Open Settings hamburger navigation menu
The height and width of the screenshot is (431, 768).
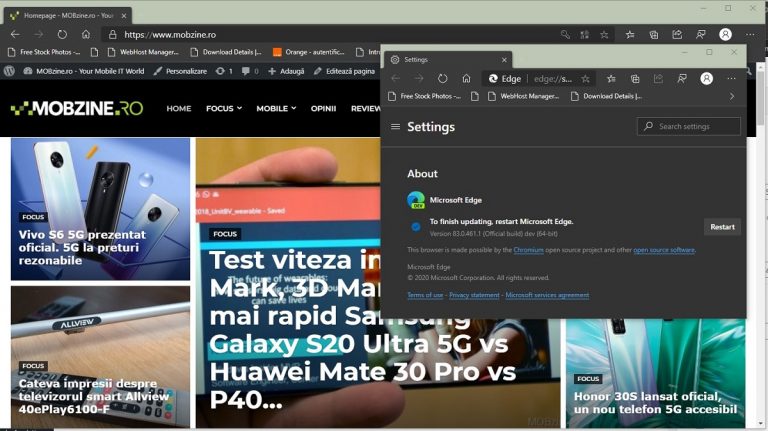[395, 127]
